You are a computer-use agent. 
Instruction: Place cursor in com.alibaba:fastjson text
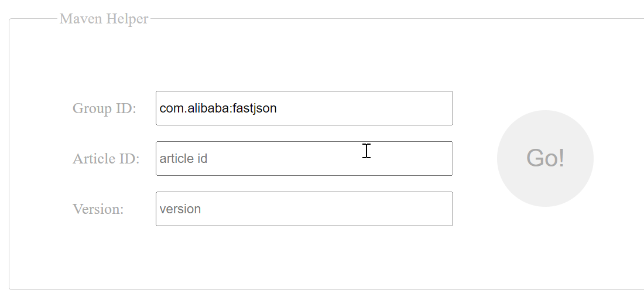click(x=218, y=108)
